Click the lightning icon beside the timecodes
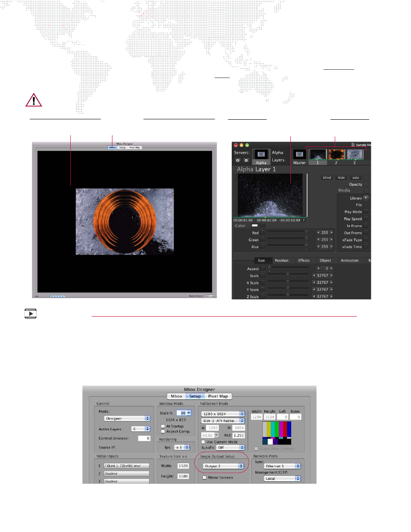The width and height of the screenshot is (411, 532). pos(304,220)
